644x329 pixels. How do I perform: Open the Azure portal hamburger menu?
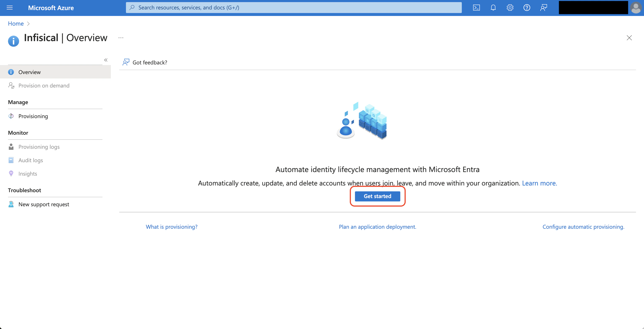pyautogui.click(x=9, y=8)
